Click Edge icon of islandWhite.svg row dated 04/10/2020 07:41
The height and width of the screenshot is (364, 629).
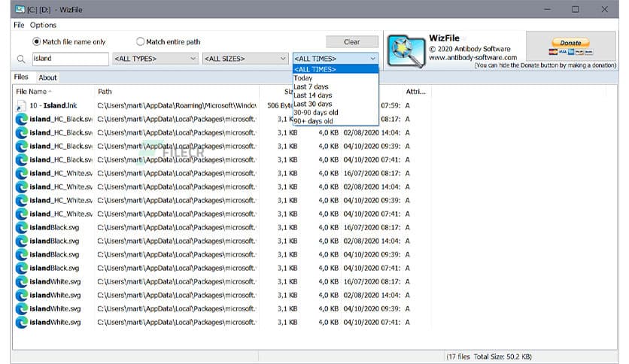[x=21, y=323]
